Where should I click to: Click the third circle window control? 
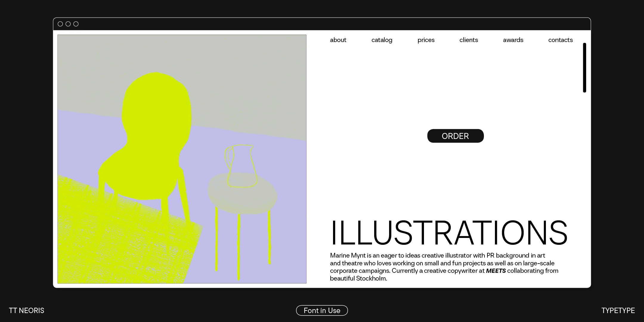(76, 24)
